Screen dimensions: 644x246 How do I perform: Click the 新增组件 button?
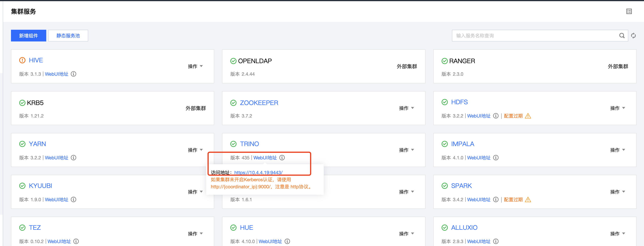[x=28, y=36]
